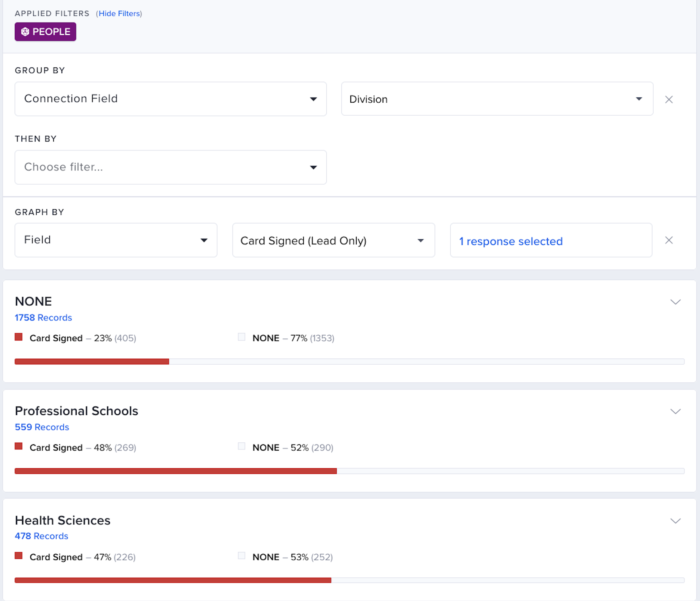Click NONE 53% (252) legend text

coord(293,557)
